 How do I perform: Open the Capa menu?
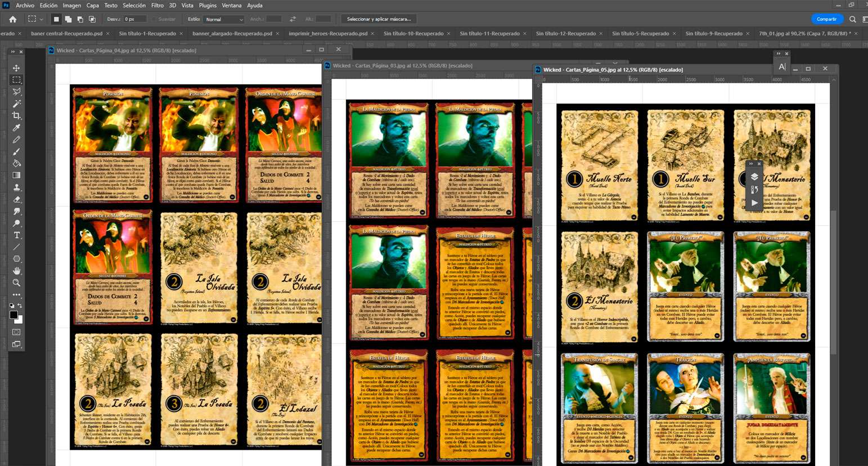(93, 5)
